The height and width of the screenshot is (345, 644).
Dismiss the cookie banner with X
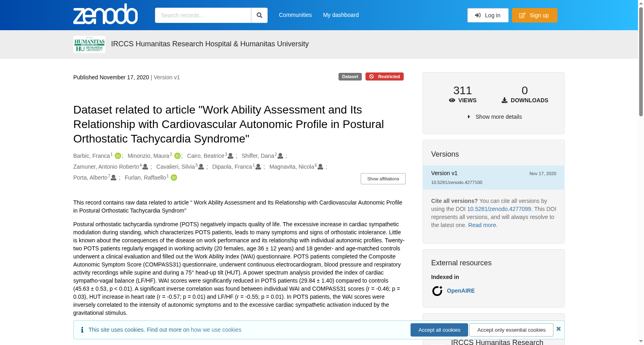click(559, 329)
